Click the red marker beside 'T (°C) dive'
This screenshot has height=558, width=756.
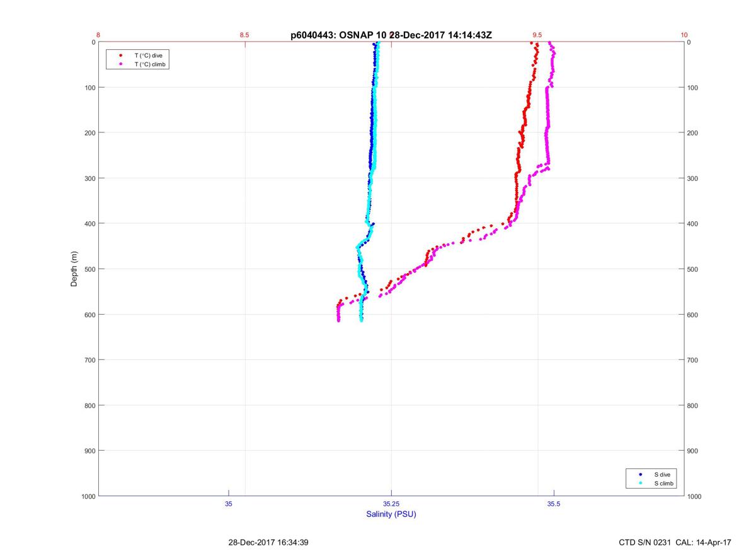120,55
